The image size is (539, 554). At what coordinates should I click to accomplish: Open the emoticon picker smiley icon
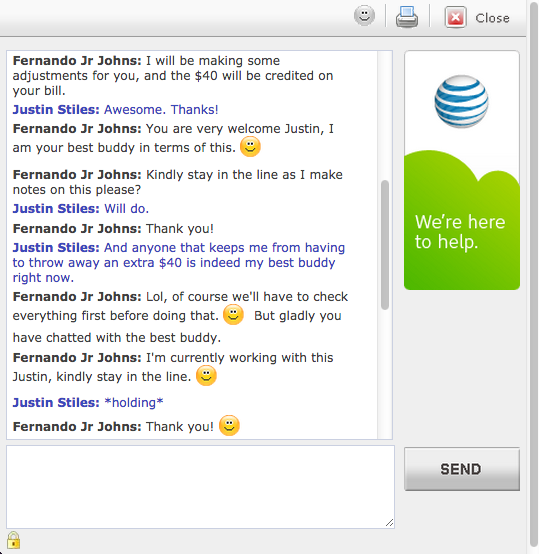(364, 16)
